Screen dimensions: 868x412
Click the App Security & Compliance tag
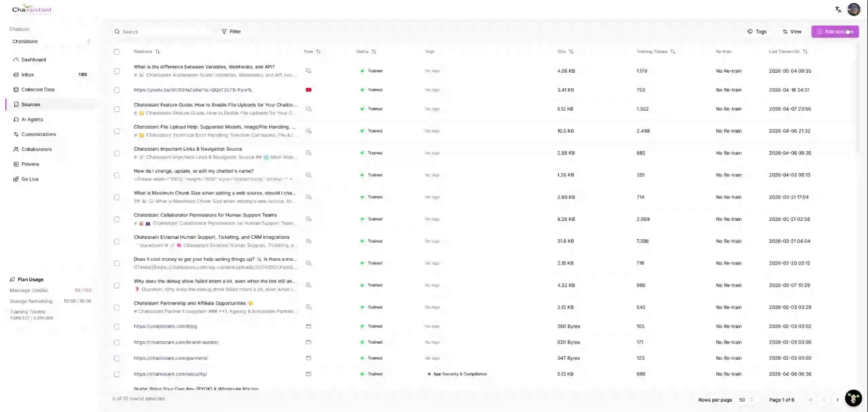click(x=458, y=374)
